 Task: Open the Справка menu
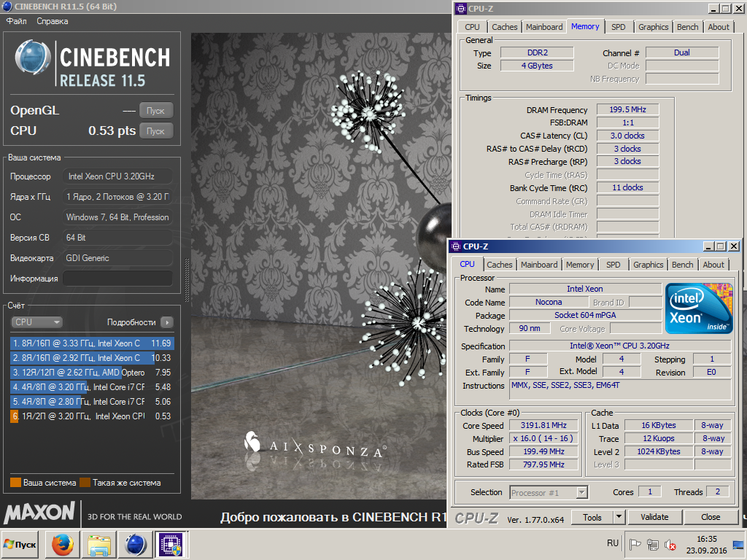[53, 21]
